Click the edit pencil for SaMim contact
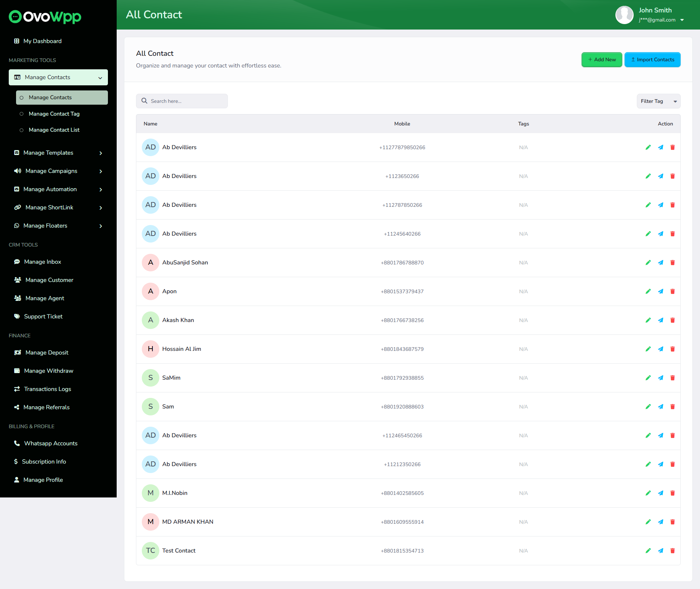700x589 pixels. click(x=648, y=378)
